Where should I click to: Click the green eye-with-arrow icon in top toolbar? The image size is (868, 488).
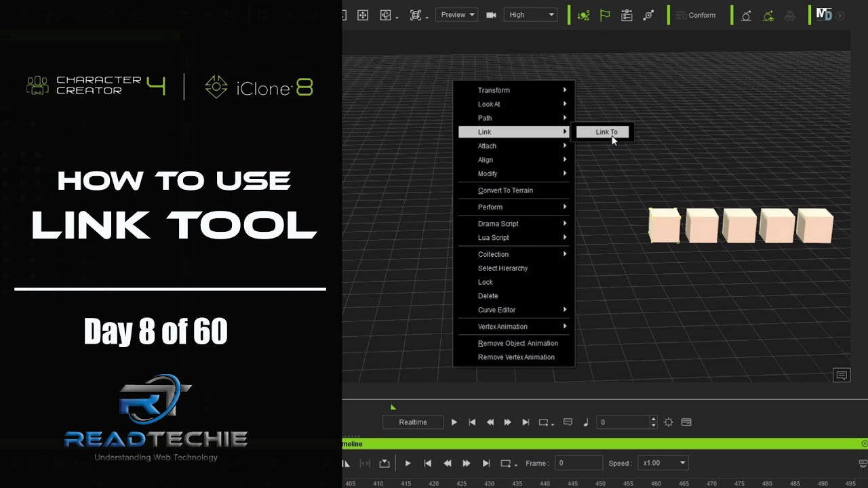(768, 15)
